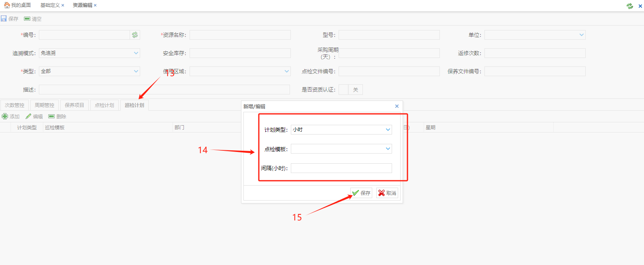The width and height of the screenshot is (644, 265).
Task: Click the 删除 delete icon
Action: click(x=51, y=116)
